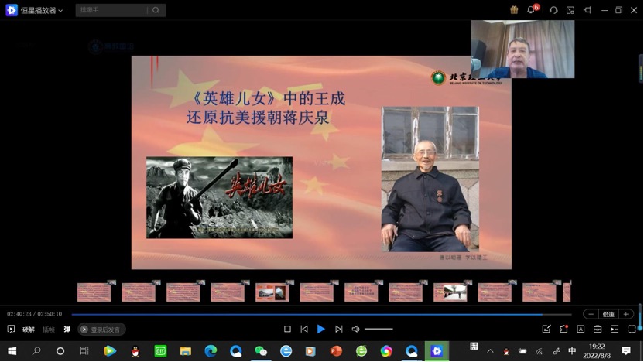Image resolution: width=644 pixels, height=362 pixels.
Task: Open PowerPoint from the Windows taskbar
Action: 336,351
